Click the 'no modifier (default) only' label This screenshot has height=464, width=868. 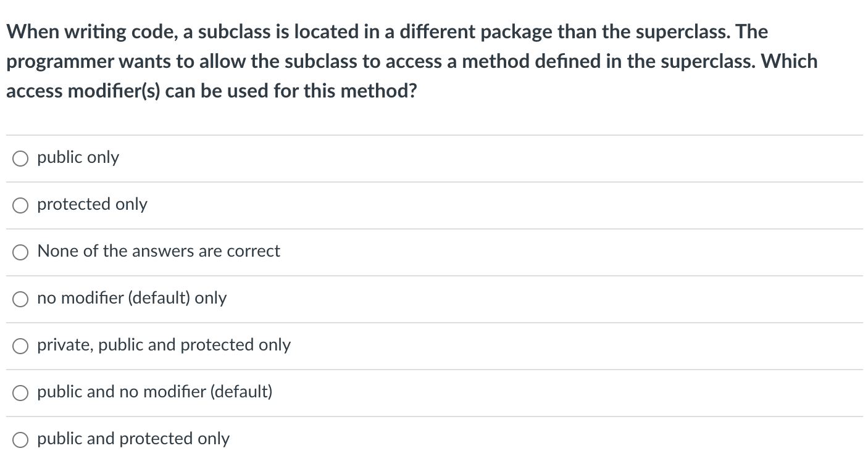point(132,299)
